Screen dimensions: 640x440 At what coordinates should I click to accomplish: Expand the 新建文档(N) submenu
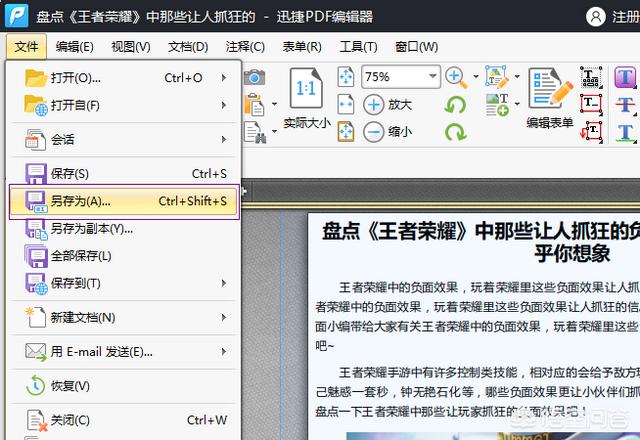click(x=124, y=318)
